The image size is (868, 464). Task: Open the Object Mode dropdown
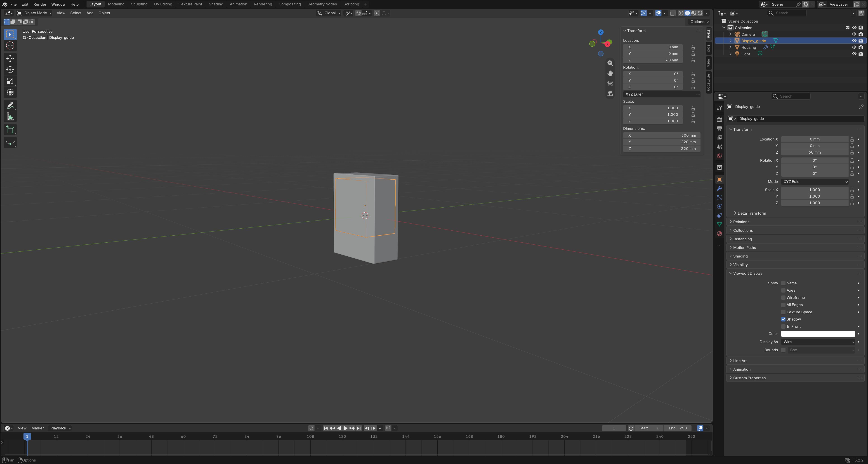tap(34, 13)
